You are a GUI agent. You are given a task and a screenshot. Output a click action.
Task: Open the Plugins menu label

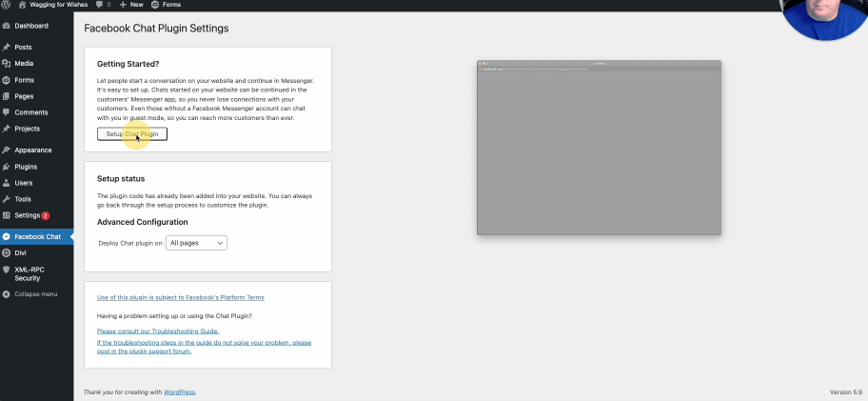[26, 167]
